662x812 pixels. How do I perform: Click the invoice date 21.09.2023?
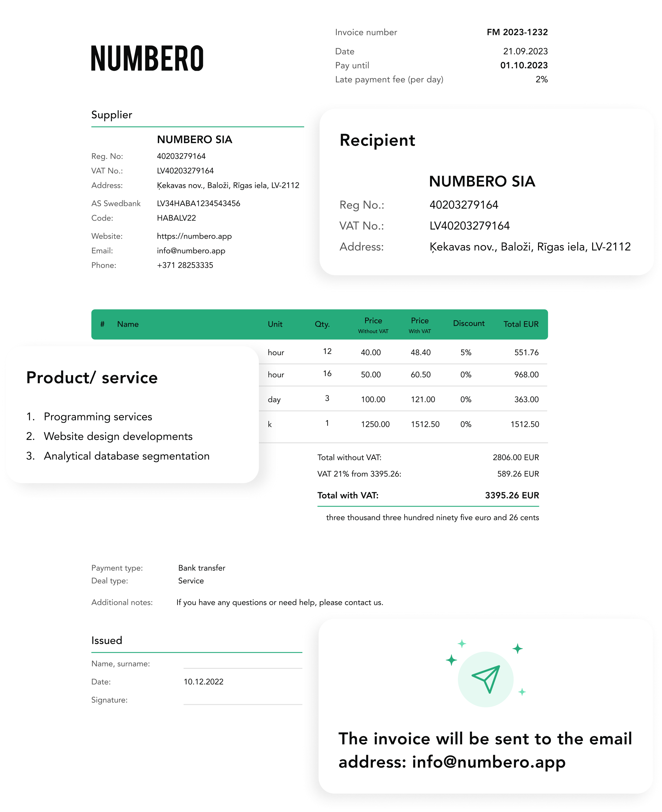click(x=525, y=51)
